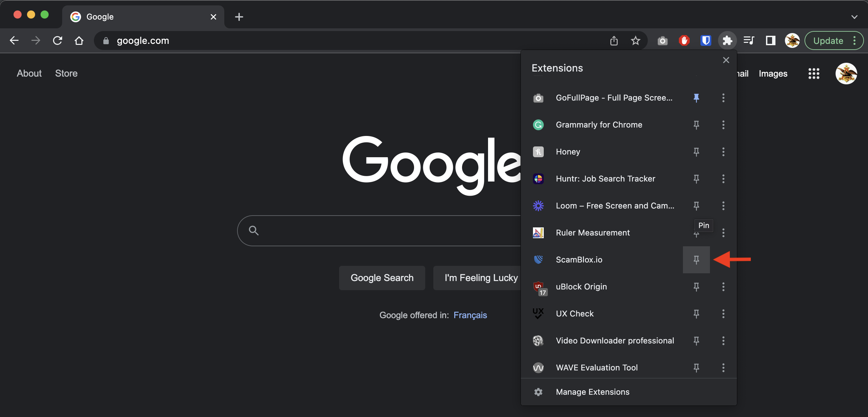868x417 pixels.
Task: Open more options for Ruler Measurement
Action: tap(723, 233)
